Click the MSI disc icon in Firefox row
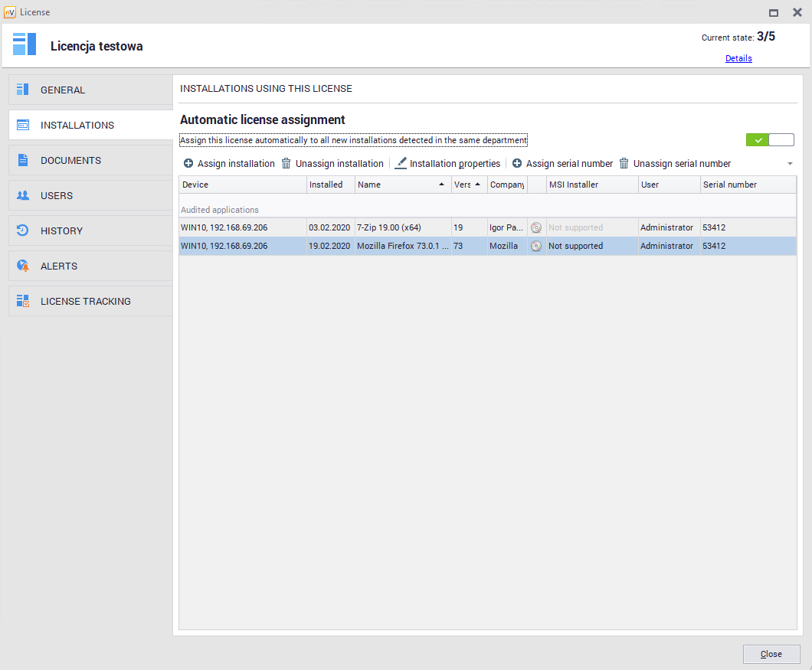The height and width of the screenshot is (670, 812). 536,246
